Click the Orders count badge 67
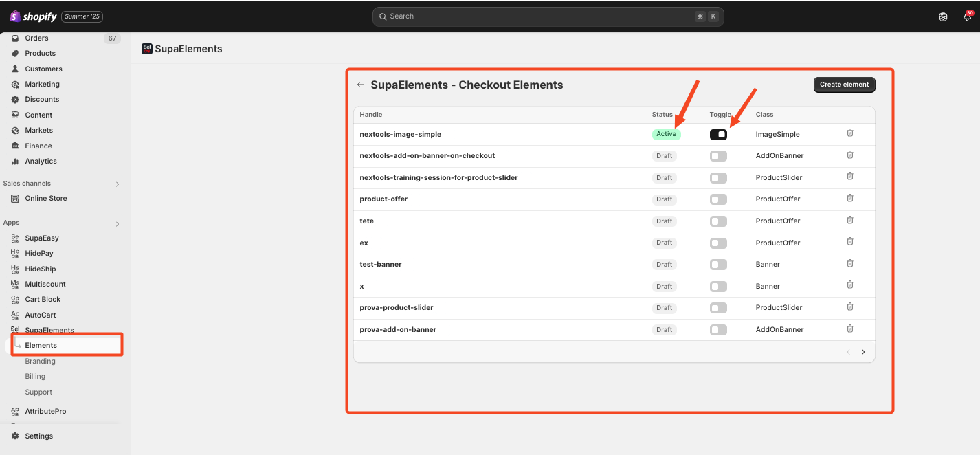The image size is (980, 455). 112,38
